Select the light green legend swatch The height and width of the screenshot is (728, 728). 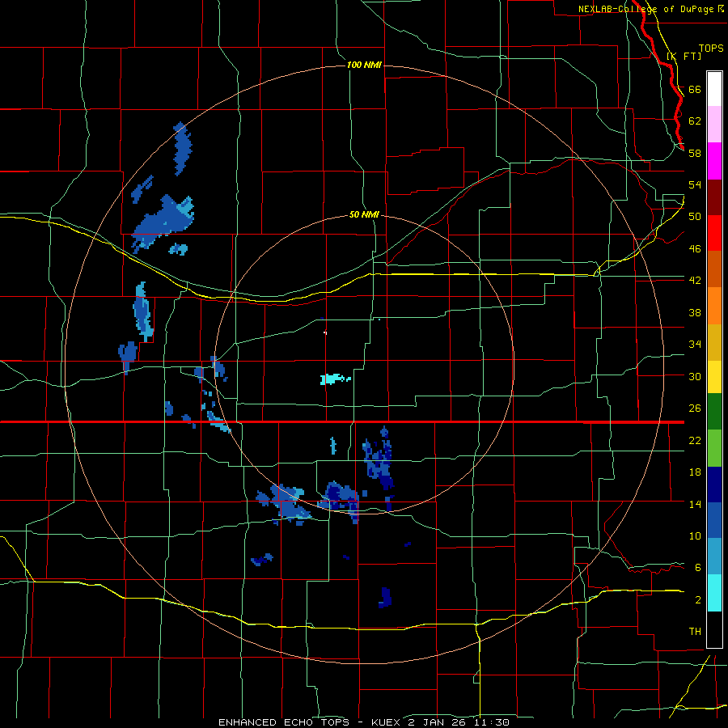pos(714,448)
